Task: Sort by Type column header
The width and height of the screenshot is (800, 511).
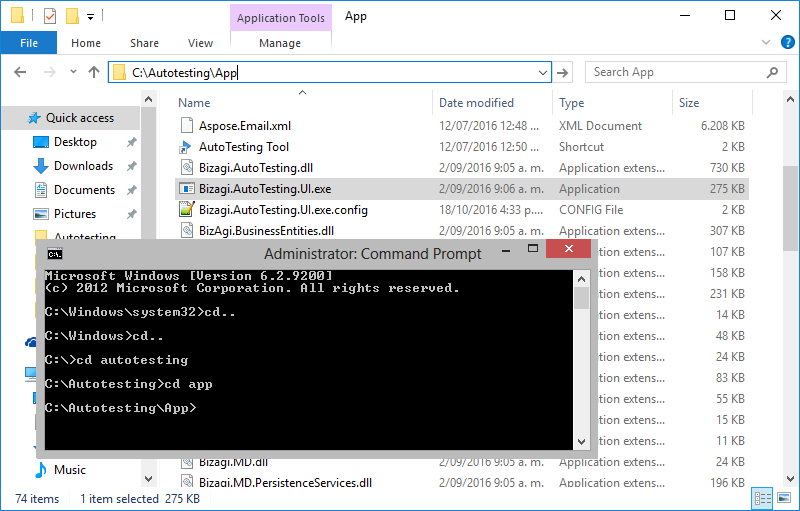Action: point(612,103)
